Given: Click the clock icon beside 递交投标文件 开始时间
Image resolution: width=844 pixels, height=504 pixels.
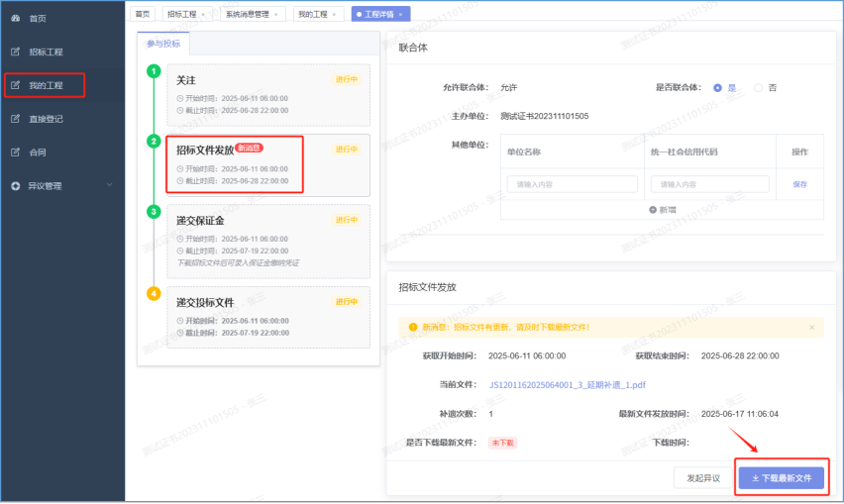Looking at the screenshot, I should tap(180, 321).
